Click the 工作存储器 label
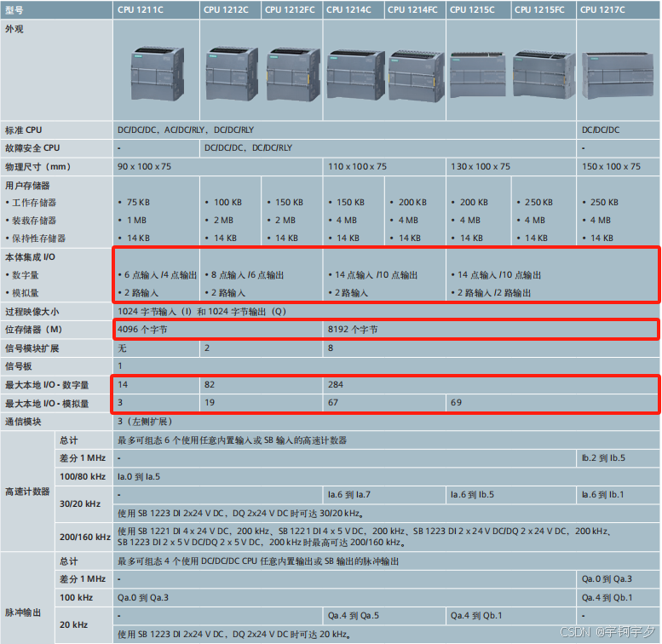This screenshot has height=644, width=662. point(34,203)
